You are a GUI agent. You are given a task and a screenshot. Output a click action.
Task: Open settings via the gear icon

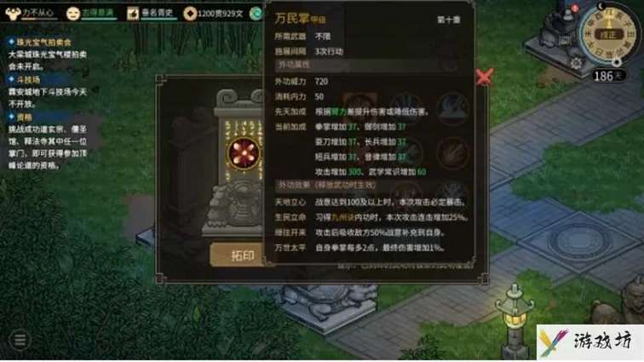click(x=576, y=63)
